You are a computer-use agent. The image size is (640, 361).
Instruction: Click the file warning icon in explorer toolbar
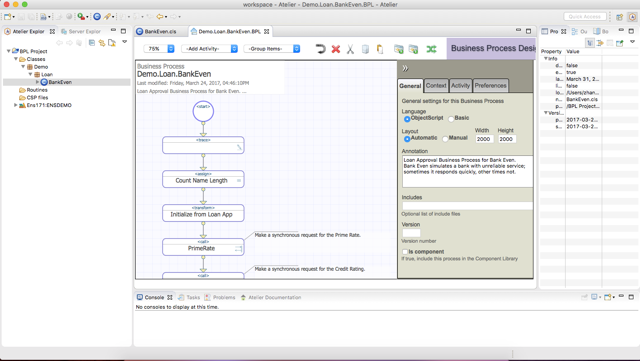(x=111, y=42)
